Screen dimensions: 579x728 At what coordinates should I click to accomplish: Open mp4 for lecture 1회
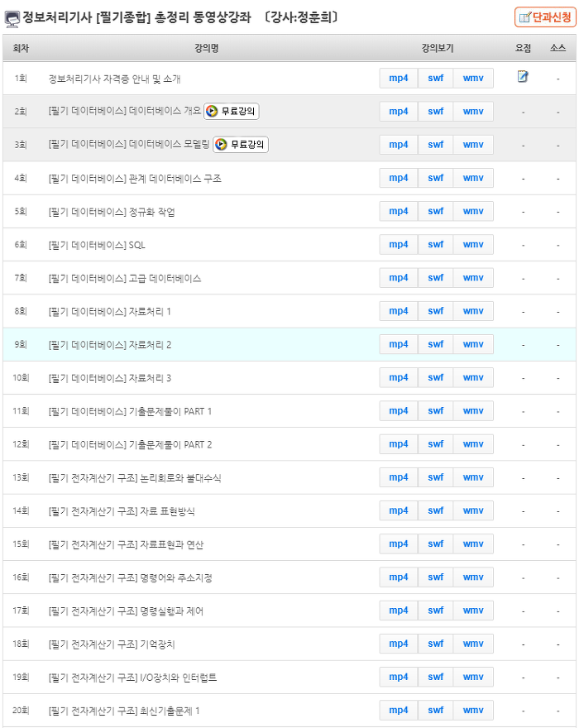(399, 79)
